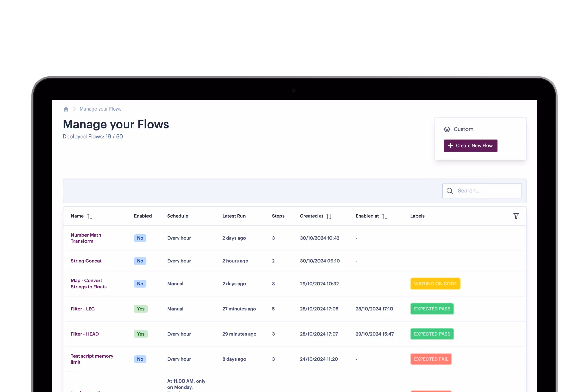Click the filter funnel icon in table header
Image resolution: width=588 pixels, height=392 pixels.
click(516, 216)
